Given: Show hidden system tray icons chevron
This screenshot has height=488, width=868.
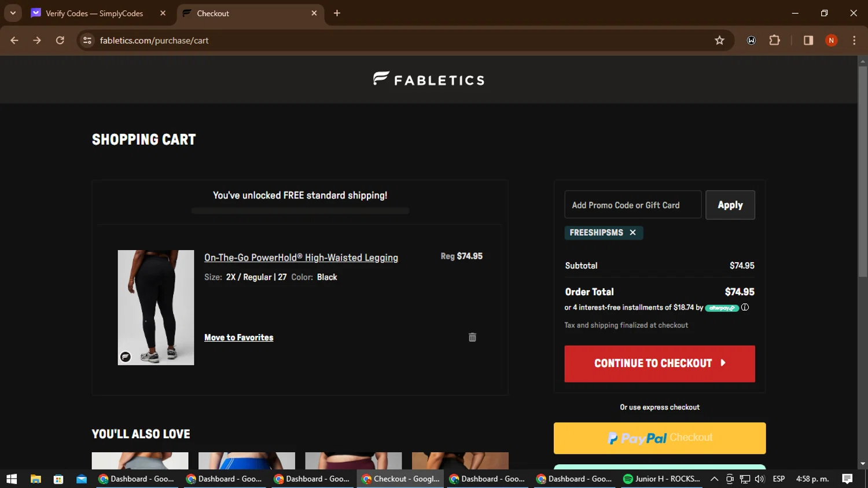Looking at the screenshot, I should 714,479.
